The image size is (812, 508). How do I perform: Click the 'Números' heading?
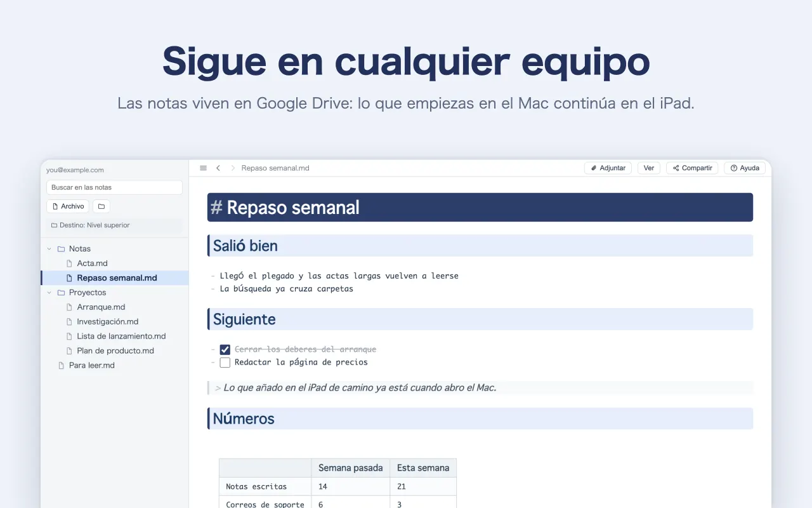click(480, 418)
